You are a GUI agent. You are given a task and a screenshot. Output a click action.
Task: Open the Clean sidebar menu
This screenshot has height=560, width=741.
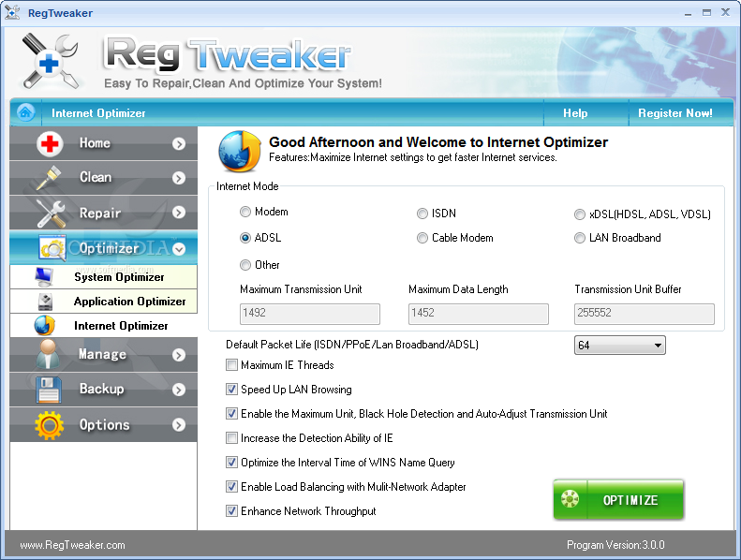[x=103, y=178]
